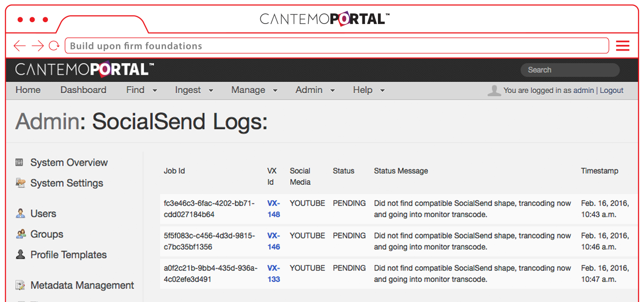The image size is (644, 302).
Task: Reload the page with refresh icon
Action: (54, 45)
